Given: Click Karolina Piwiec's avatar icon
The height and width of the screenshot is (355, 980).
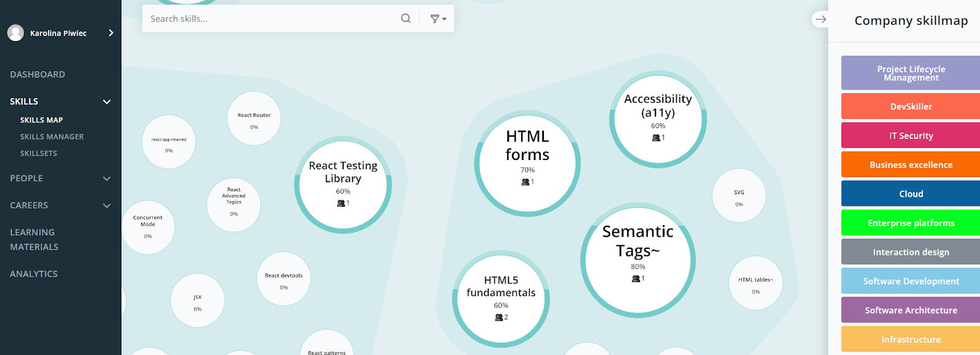Looking at the screenshot, I should click(16, 33).
